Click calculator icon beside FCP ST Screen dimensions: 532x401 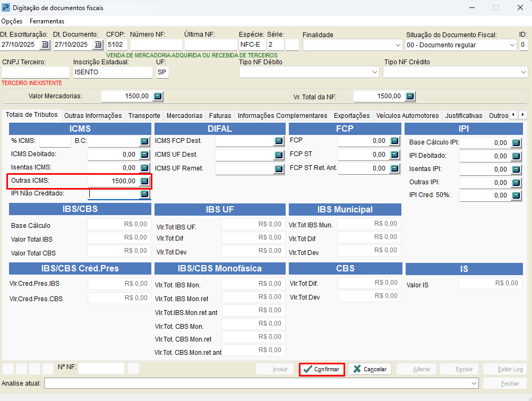394,155
